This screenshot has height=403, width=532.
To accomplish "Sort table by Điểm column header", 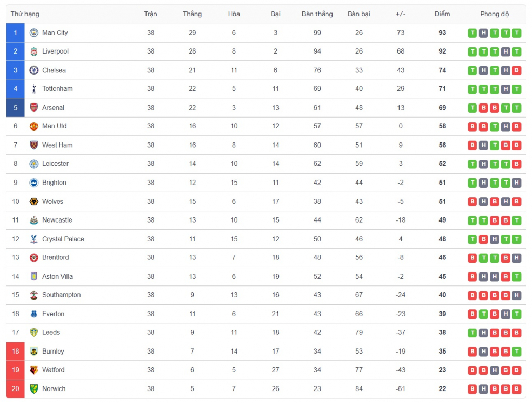I will tap(442, 14).
